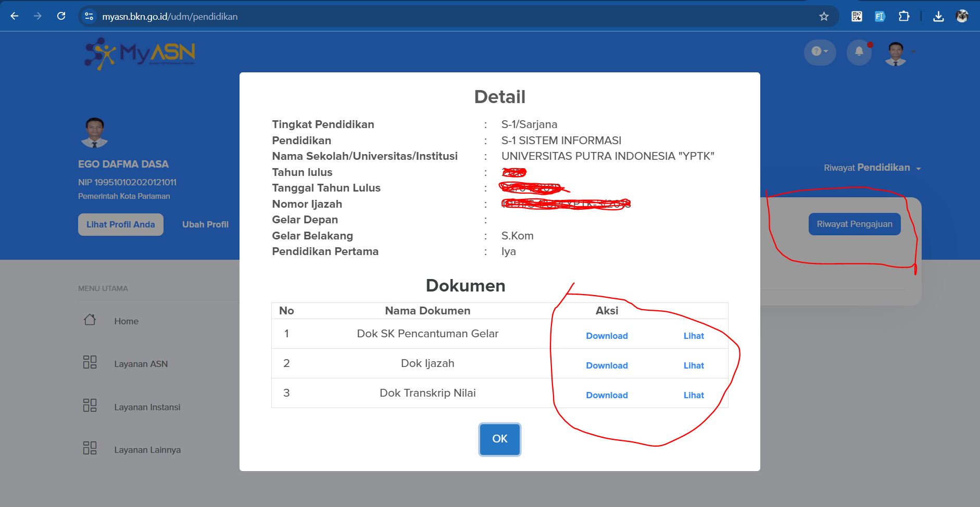
Task: Open the QR code extension icon
Action: click(857, 17)
